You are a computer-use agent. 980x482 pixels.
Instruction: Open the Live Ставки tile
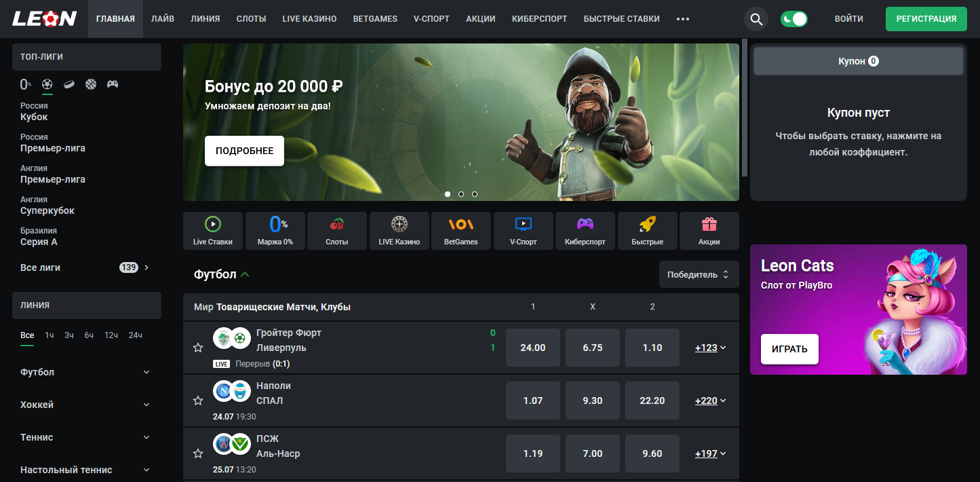click(x=213, y=231)
